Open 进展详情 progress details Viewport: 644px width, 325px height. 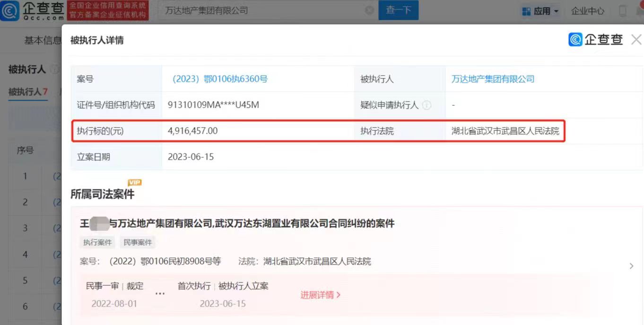pyautogui.click(x=320, y=295)
